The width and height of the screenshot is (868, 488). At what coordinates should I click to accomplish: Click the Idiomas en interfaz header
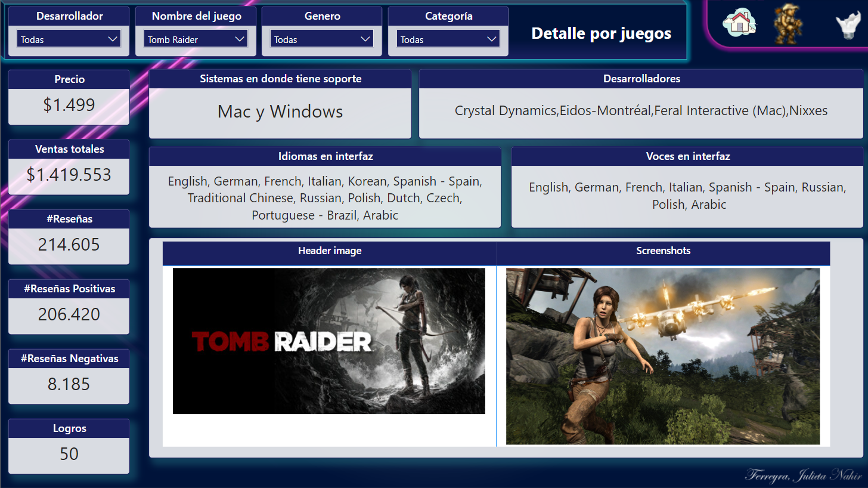coord(325,156)
